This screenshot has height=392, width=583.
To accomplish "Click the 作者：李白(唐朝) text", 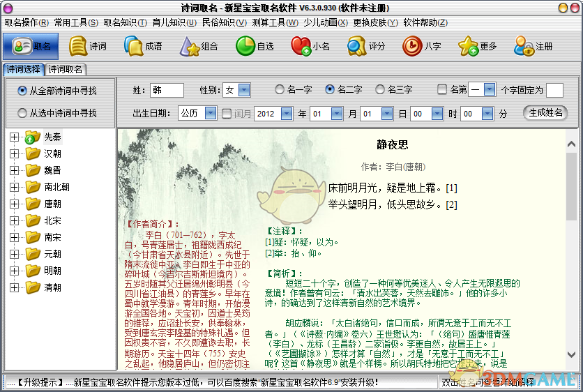I will [x=393, y=167].
